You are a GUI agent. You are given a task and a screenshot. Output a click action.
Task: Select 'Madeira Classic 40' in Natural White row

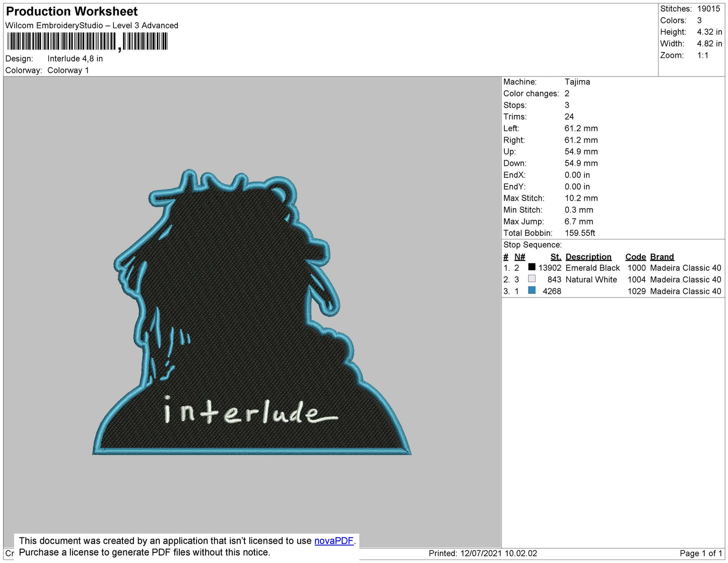685,279
